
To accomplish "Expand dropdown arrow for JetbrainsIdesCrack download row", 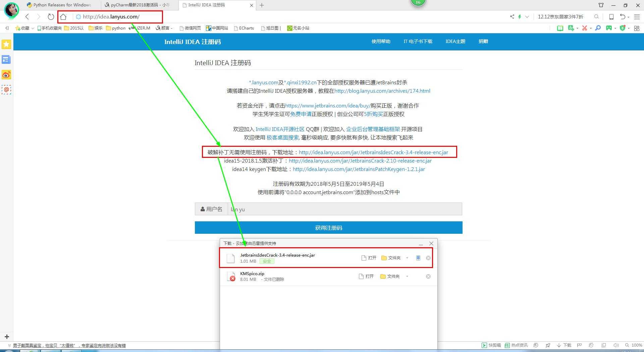I will point(407,258).
